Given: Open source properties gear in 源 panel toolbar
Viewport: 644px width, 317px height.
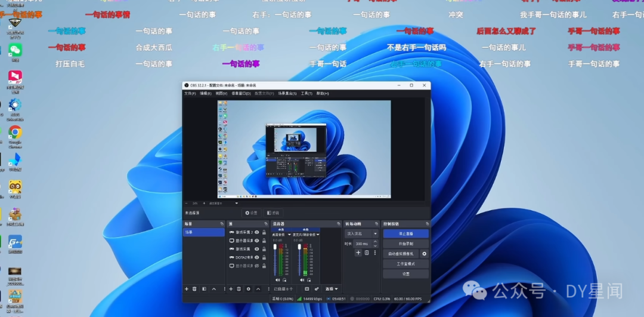Looking at the screenshot, I should click(x=248, y=289).
